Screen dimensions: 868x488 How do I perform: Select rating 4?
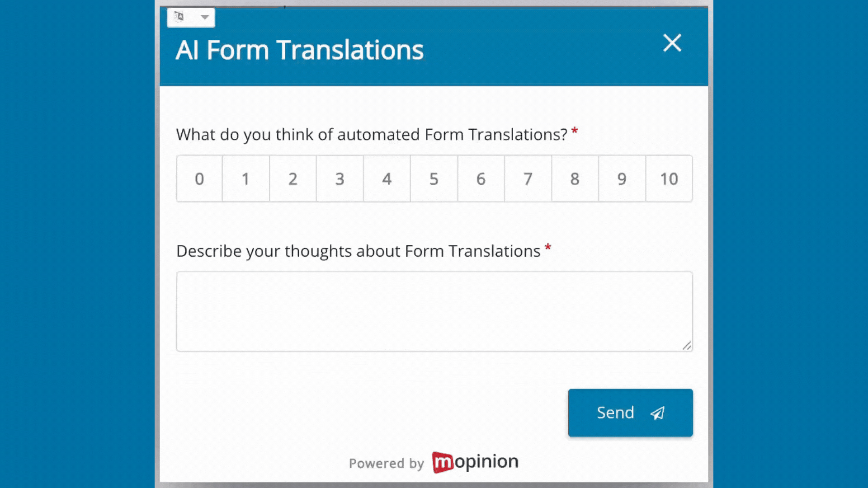(x=387, y=179)
